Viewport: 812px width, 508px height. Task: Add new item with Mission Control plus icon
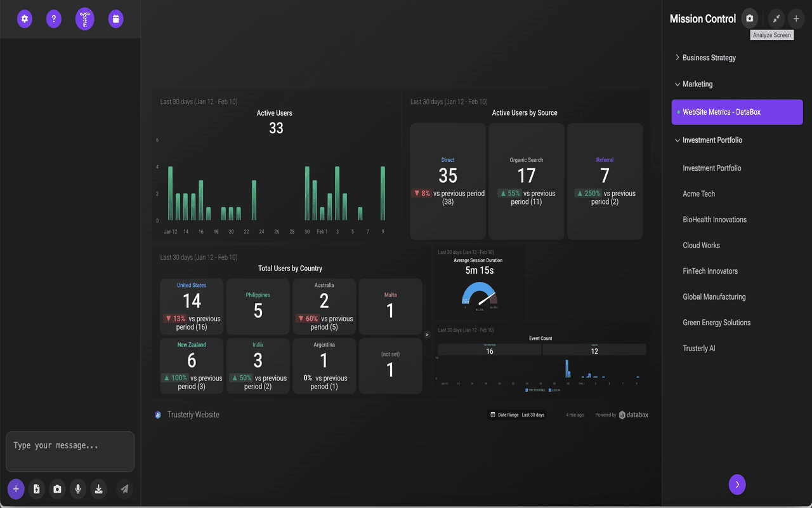[796, 18]
